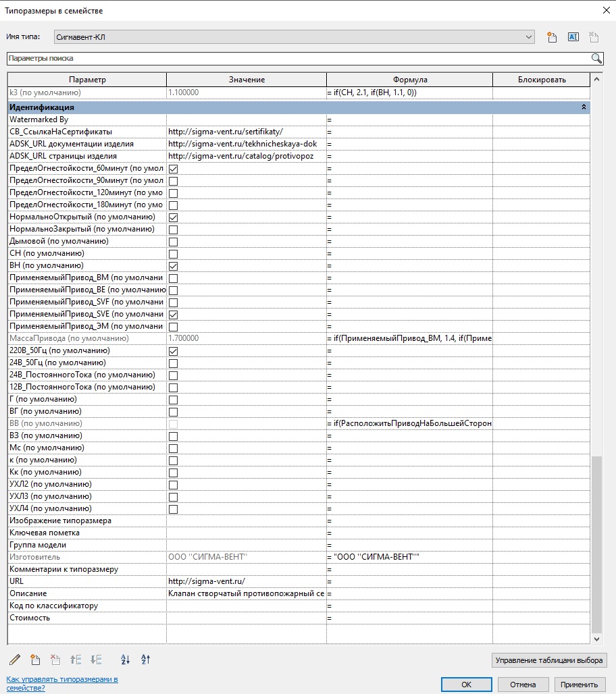Click the Параметры поиска search field
Image resolution: width=616 pixels, height=694 pixels.
pyautogui.click(x=297, y=59)
